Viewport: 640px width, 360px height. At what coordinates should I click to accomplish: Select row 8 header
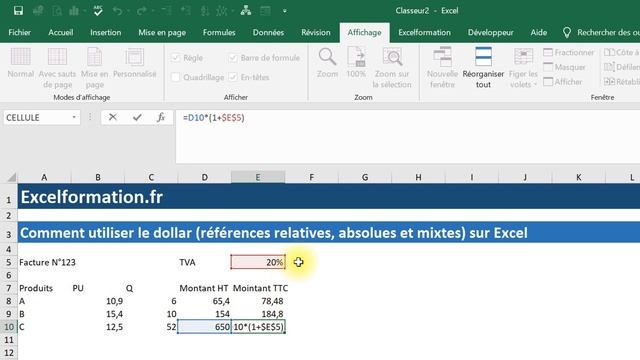[x=9, y=301]
